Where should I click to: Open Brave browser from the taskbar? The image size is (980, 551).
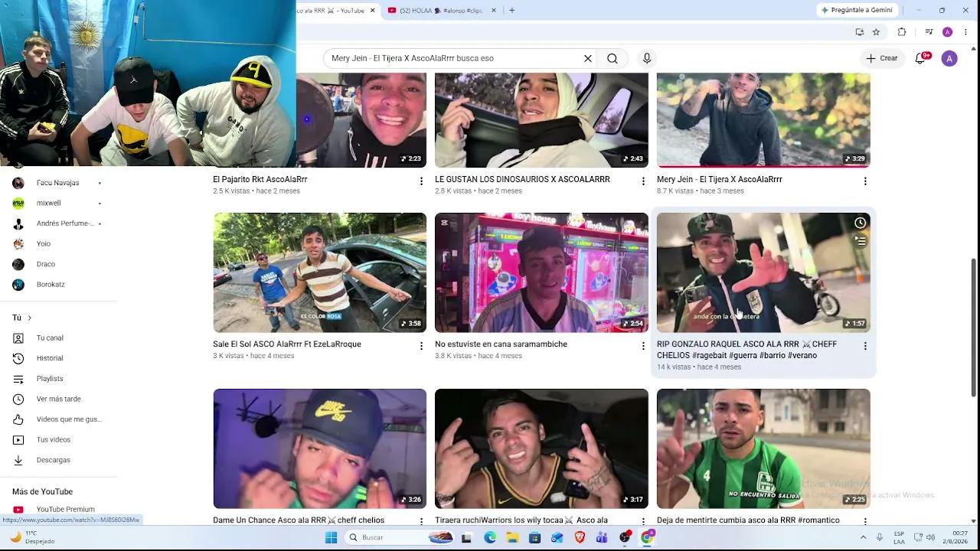click(580, 537)
